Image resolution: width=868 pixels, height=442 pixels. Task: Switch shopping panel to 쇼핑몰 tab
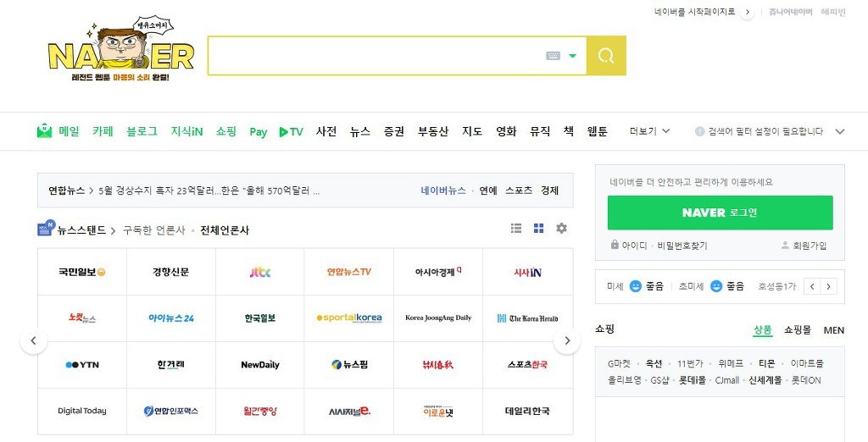point(797,330)
